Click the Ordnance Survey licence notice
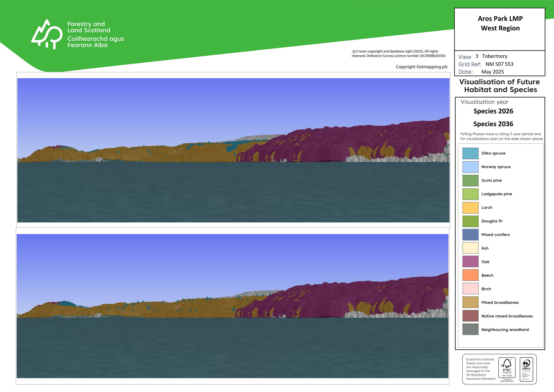 click(398, 54)
